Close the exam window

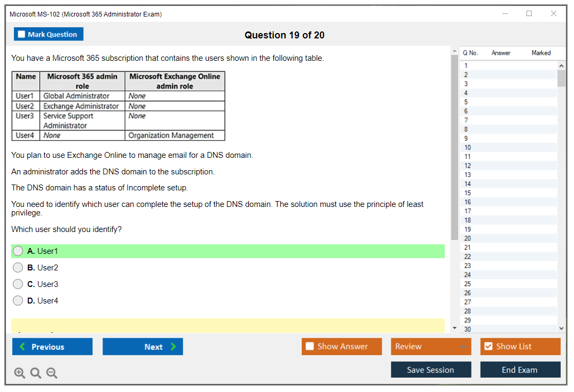[x=554, y=13]
